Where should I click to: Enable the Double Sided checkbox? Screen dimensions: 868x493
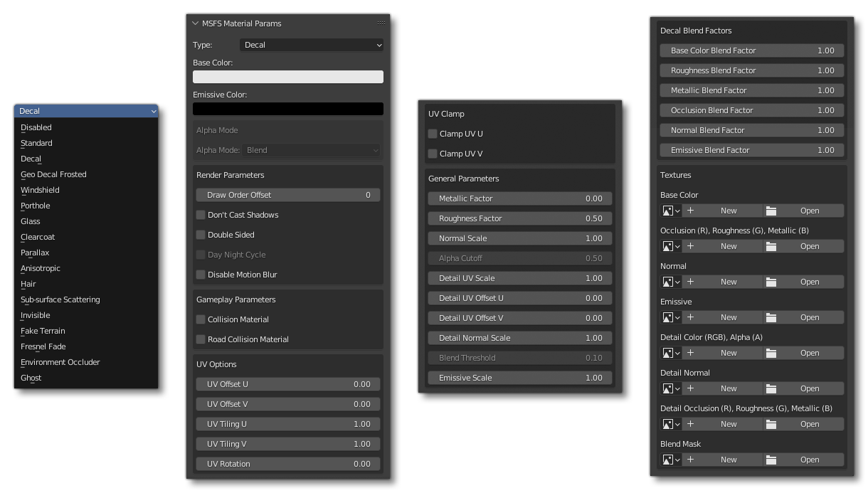tap(201, 235)
